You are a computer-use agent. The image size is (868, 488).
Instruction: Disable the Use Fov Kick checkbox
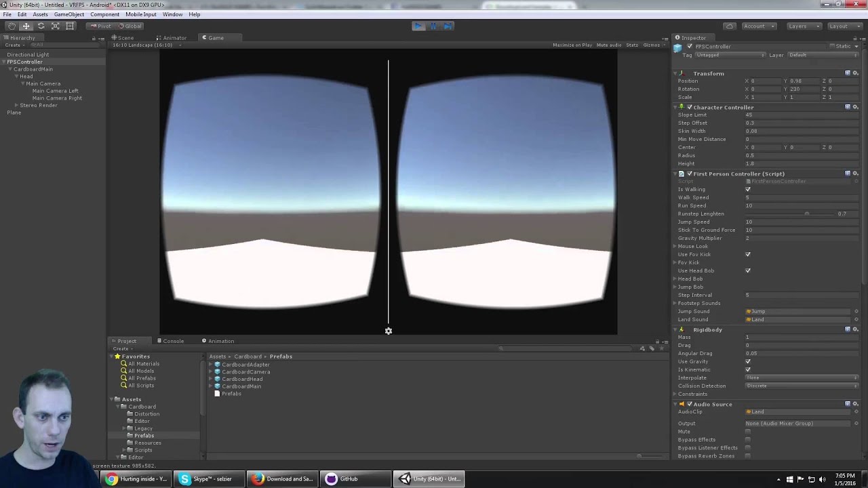click(748, 254)
